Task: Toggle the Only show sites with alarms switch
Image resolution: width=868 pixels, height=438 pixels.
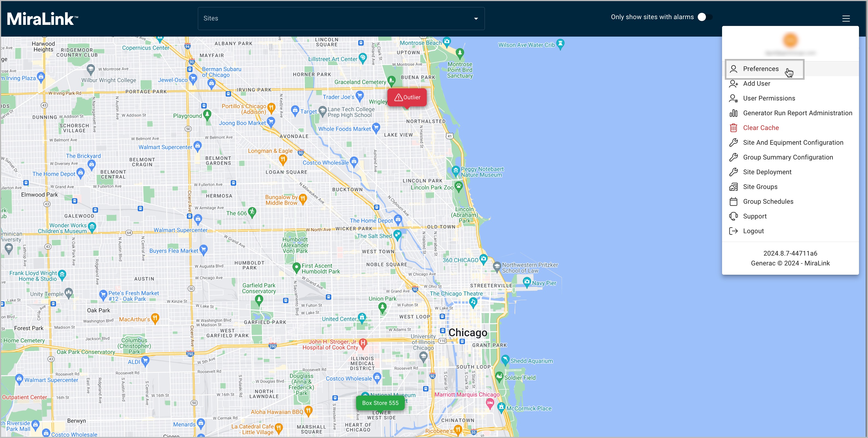Action: 703,17
